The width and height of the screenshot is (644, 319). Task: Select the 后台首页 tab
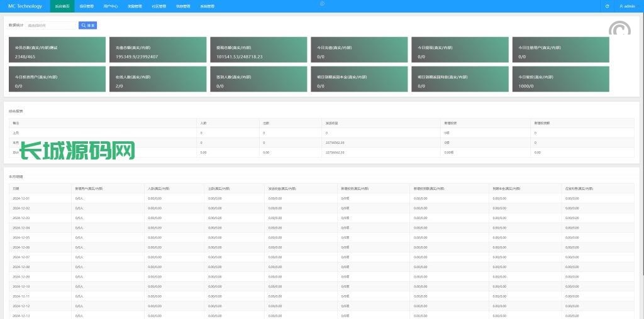[x=62, y=6]
